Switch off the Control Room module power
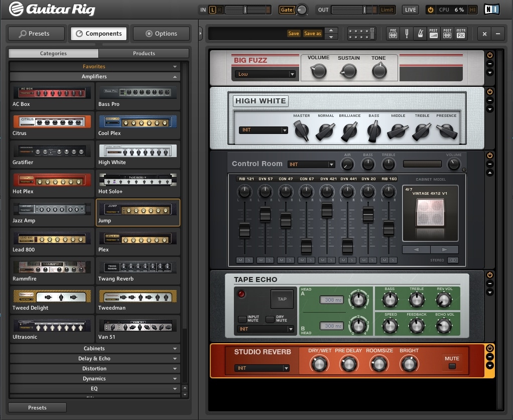Screen dimensions: 513x420 click(x=490, y=156)
